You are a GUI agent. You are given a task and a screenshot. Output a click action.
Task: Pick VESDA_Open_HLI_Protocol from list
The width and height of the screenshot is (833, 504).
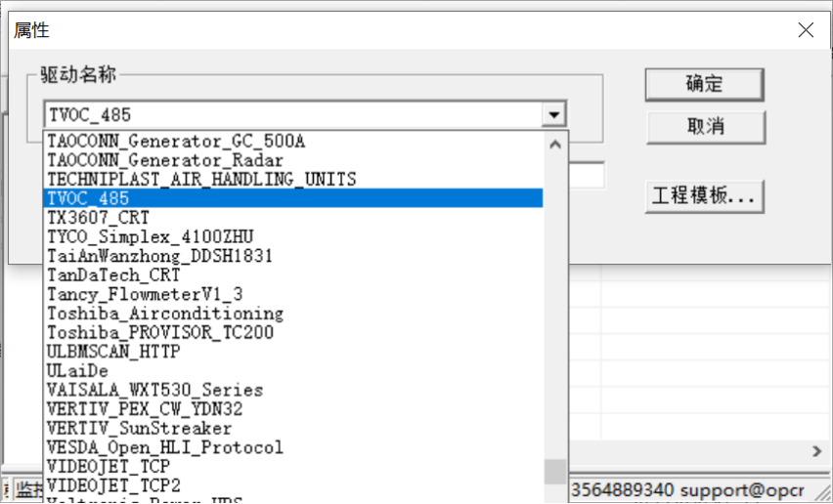tap(293, 446)
